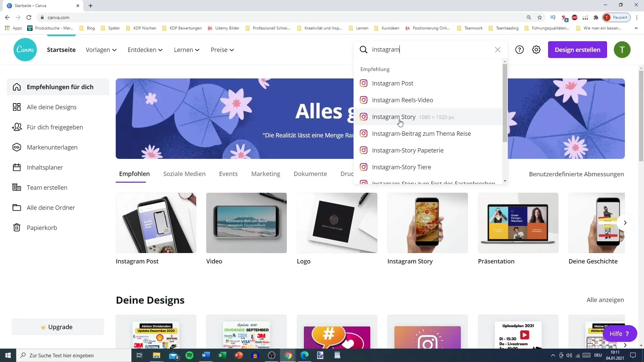Switch to the Soziale Medien tab
This screenshot has width=644, height=362.
(x=184, y=174)
